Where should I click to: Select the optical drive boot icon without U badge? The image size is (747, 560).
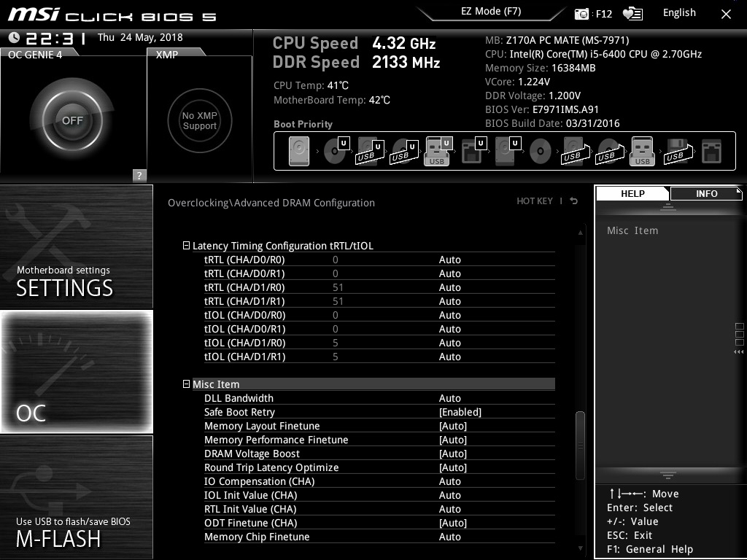[541, 152]
